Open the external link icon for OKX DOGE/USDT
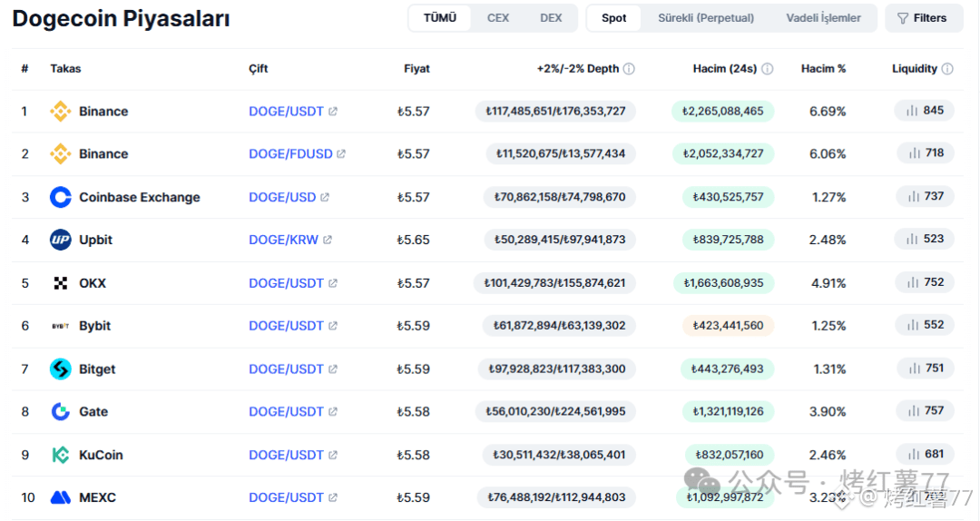Image resolution: width=980 pixels, height=521 pixels. [x=333, y=283]
